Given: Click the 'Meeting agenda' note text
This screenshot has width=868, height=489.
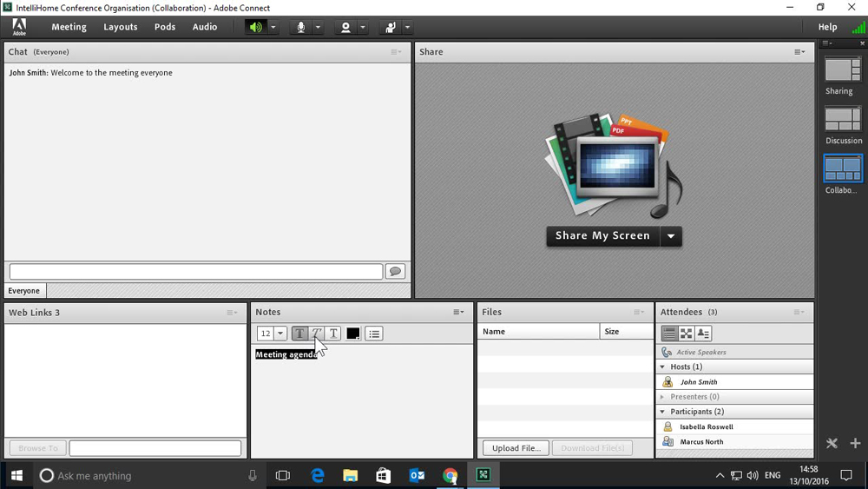Looking at the screenshot, I should point(286,354).
